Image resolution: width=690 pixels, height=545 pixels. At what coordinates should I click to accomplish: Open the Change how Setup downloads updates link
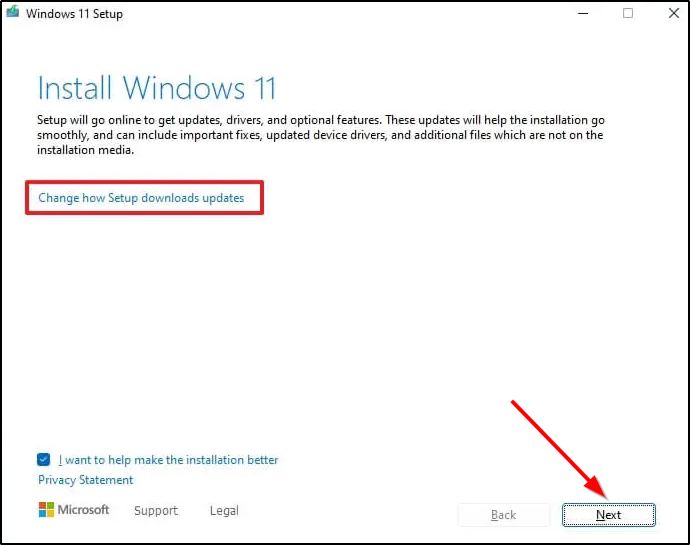click(141, 198)
